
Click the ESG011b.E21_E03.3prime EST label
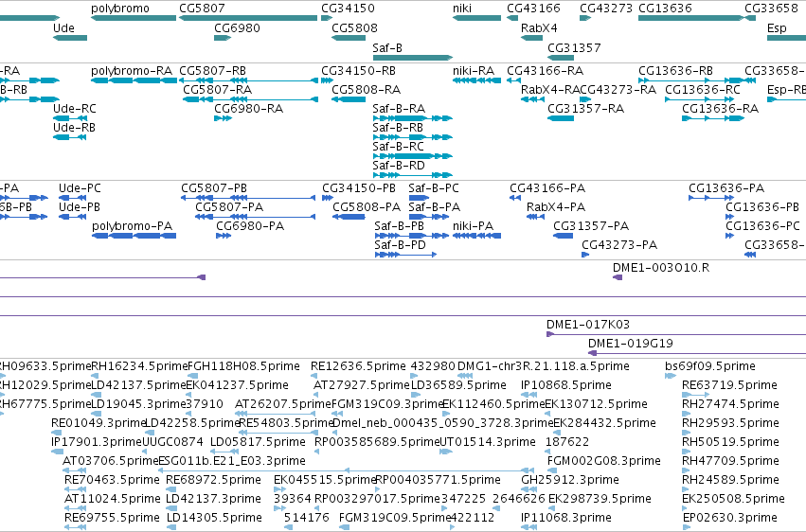[232, 461]
